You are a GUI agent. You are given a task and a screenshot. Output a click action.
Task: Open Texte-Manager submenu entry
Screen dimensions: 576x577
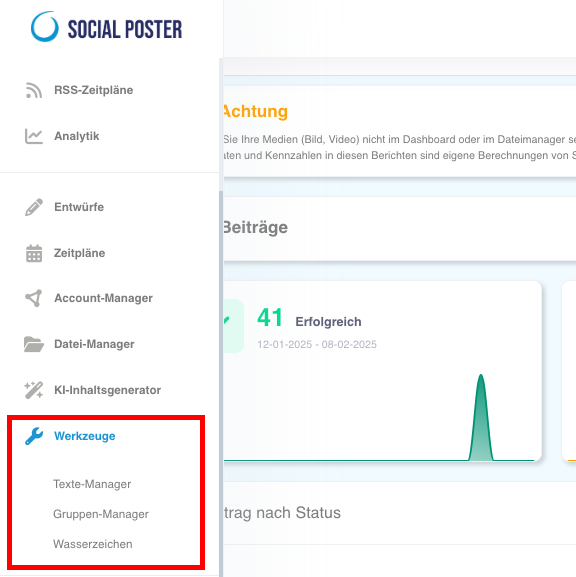pos(92,484)
